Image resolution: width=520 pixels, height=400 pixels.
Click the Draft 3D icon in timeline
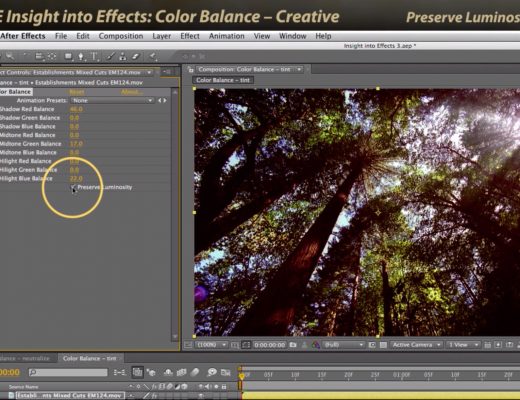pos(152,372)
